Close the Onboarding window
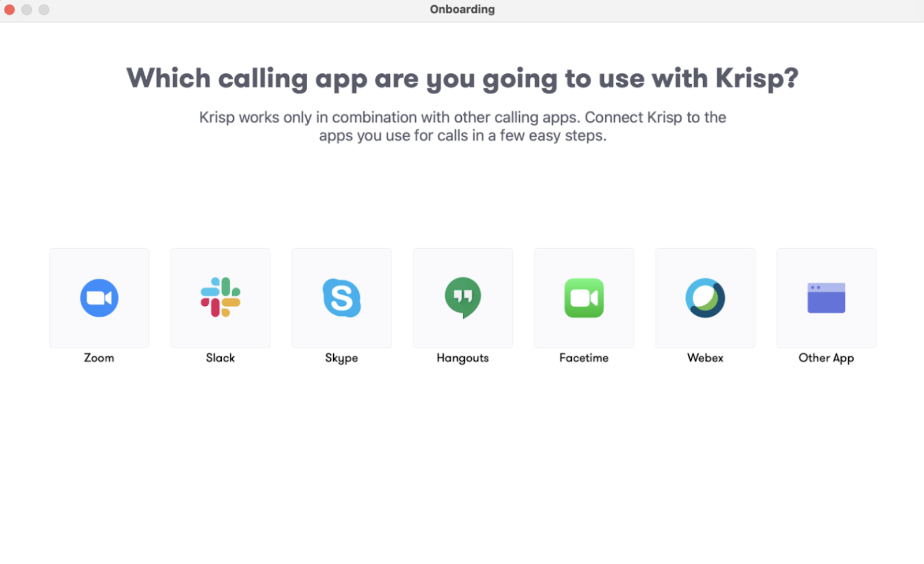 [x=10, y=10]
